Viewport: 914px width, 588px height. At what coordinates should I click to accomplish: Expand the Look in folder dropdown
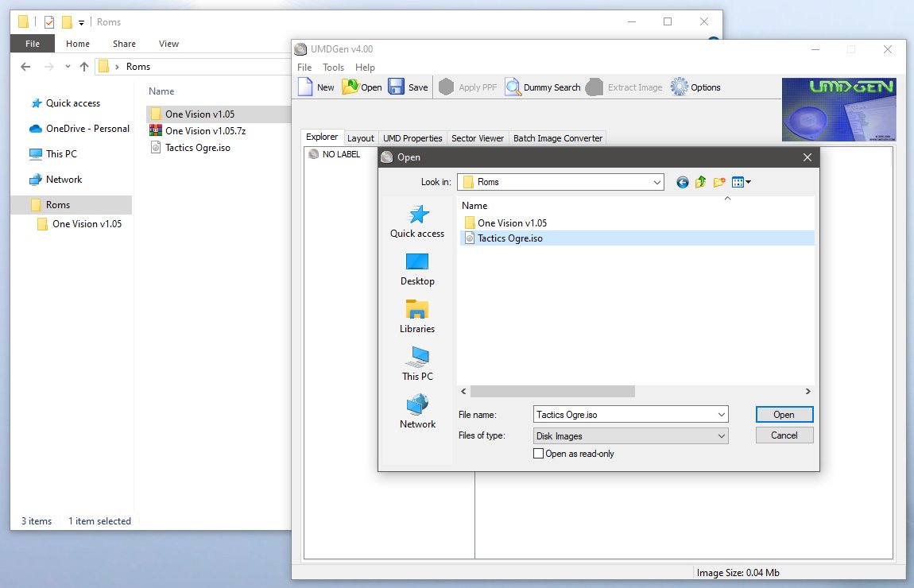click(x=657, y=182)
